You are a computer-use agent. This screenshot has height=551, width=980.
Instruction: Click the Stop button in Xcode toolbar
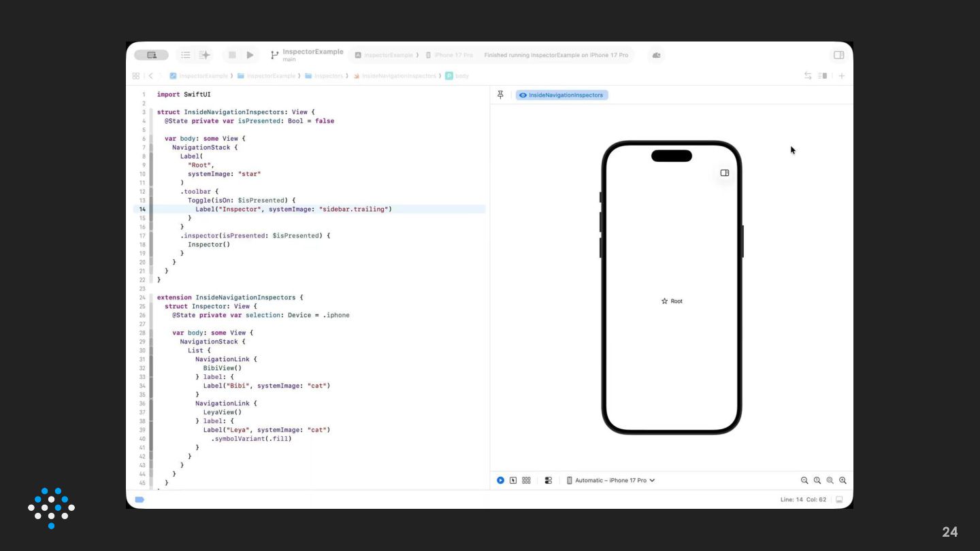pos(232,55)
